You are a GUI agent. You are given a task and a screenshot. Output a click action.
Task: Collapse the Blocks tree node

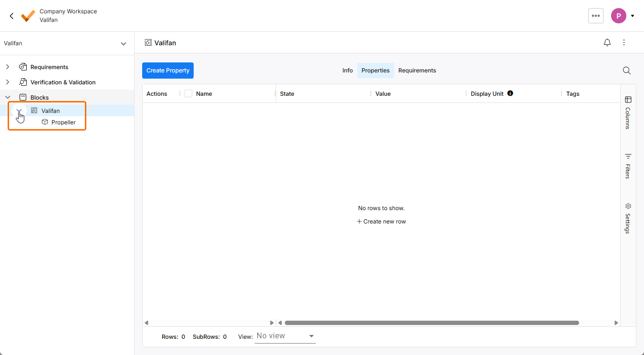(x=8, y=97)
